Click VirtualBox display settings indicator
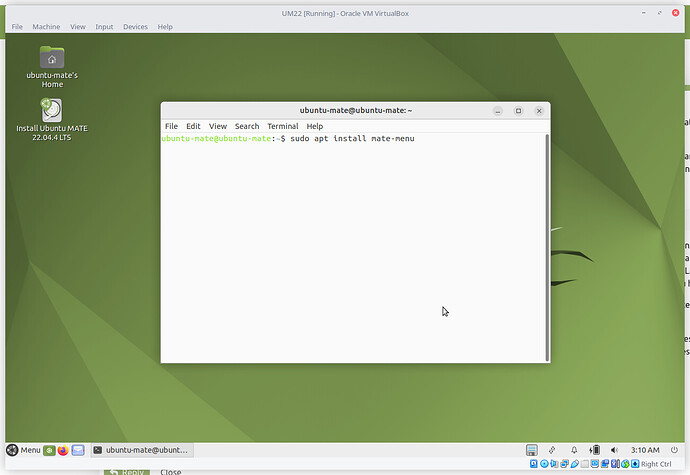Image resolution: width=690 pixels, height=475 pixels. pos(595,464)
